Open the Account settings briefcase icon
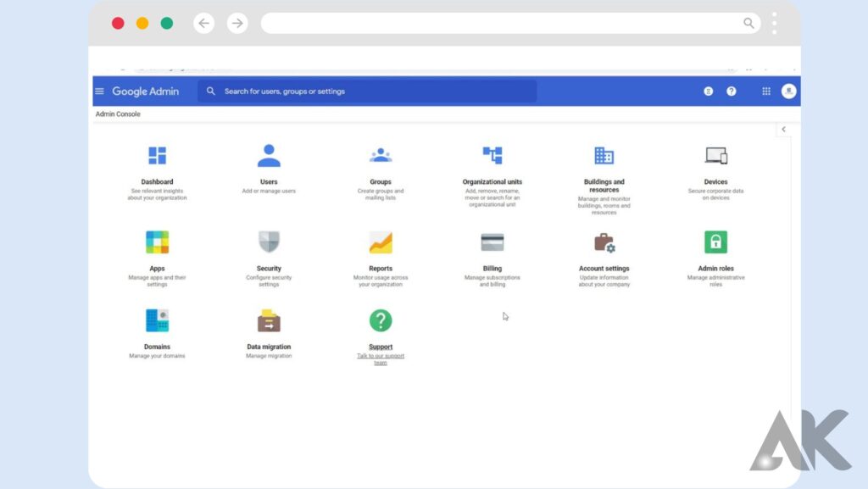868x489 pixels. [604, 242]
